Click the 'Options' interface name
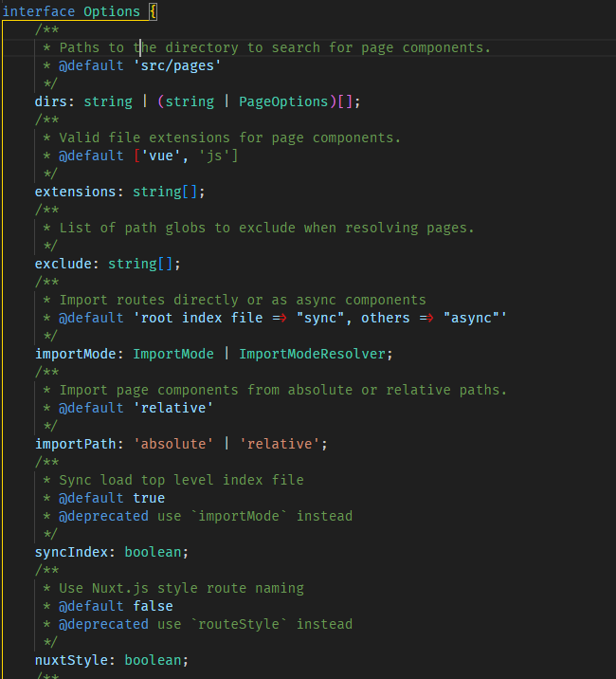Image resolution: width=616 pixels, height=679 pixels. (112, 11)
